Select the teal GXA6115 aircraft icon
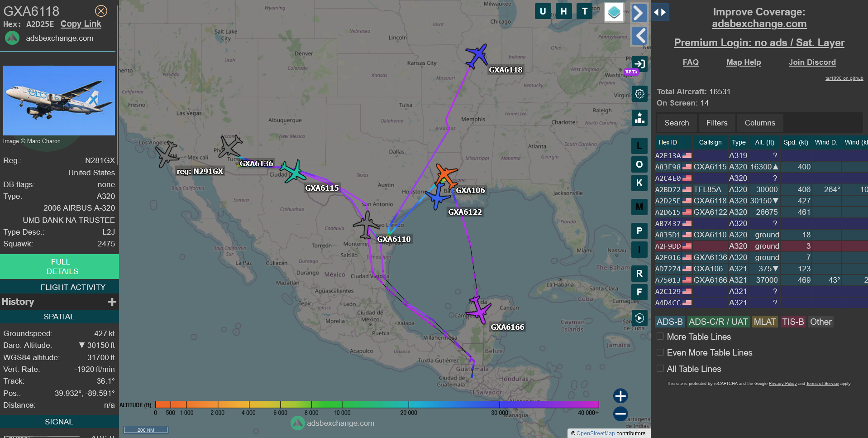 click(293, 171)
